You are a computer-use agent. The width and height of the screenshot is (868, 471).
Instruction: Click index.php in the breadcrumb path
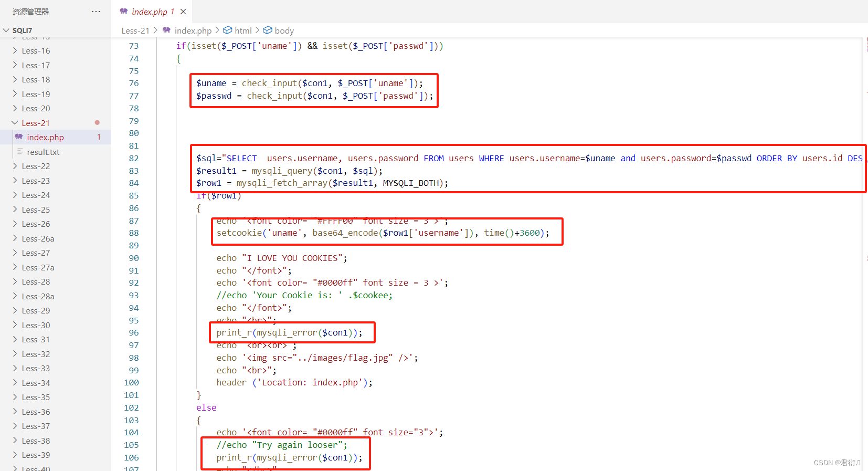193,30
